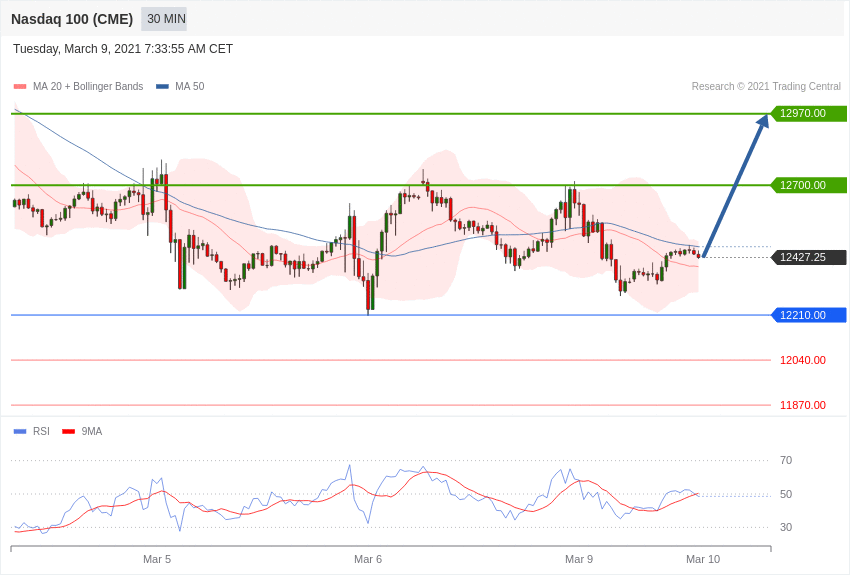The height and width of the screenshot is (576, 850).
Task: Click the 9MA red legend swatch
Action: [x=69, y=431]
